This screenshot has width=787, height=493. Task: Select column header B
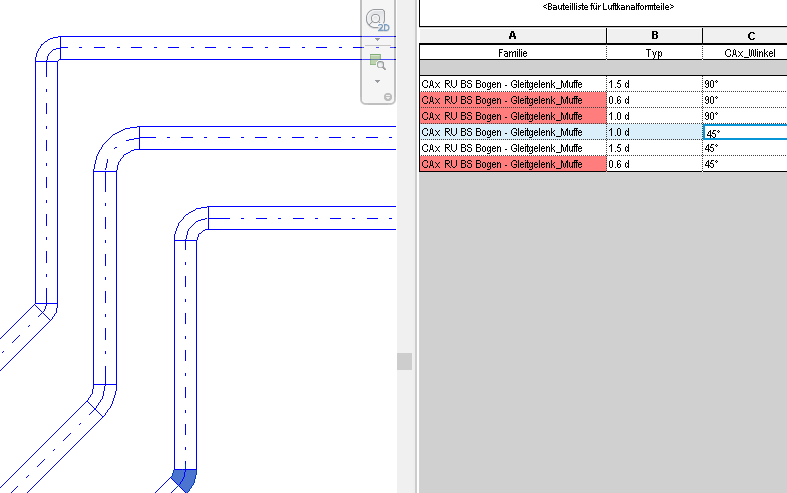(x=654, y=35)
